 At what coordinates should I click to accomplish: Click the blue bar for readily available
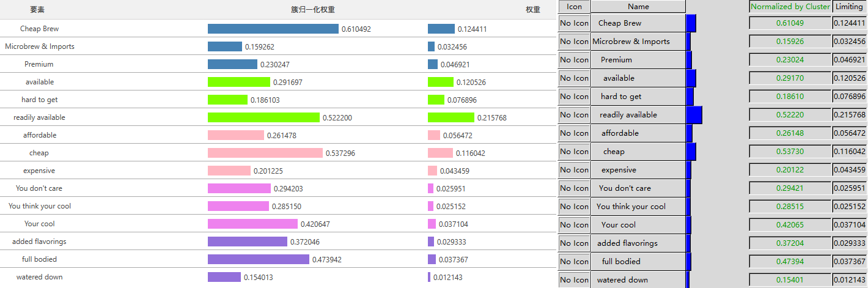[694, 115]
